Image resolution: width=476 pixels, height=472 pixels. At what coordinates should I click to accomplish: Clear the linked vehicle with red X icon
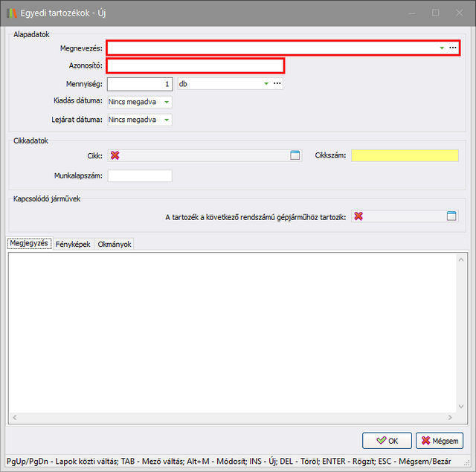pyautogui.click(x=358, y=216)
